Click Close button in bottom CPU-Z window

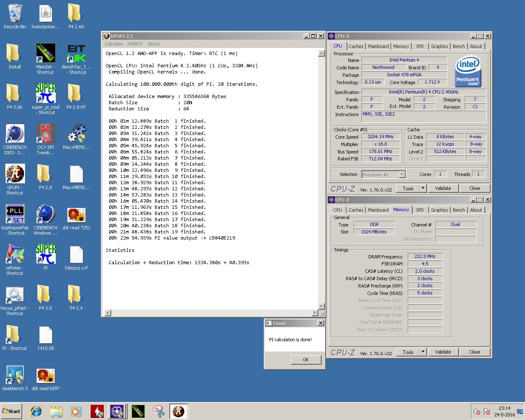point(475,352)
